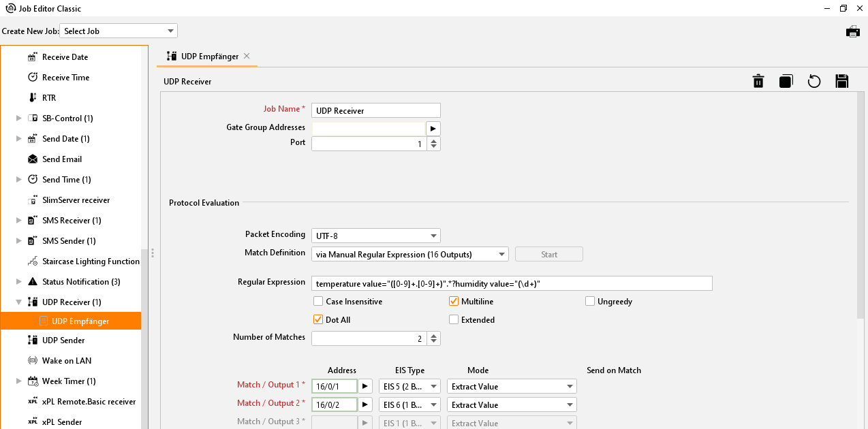Click into the Regular Expression field
The image size is (868, 429).
click(x=511, y=283)
